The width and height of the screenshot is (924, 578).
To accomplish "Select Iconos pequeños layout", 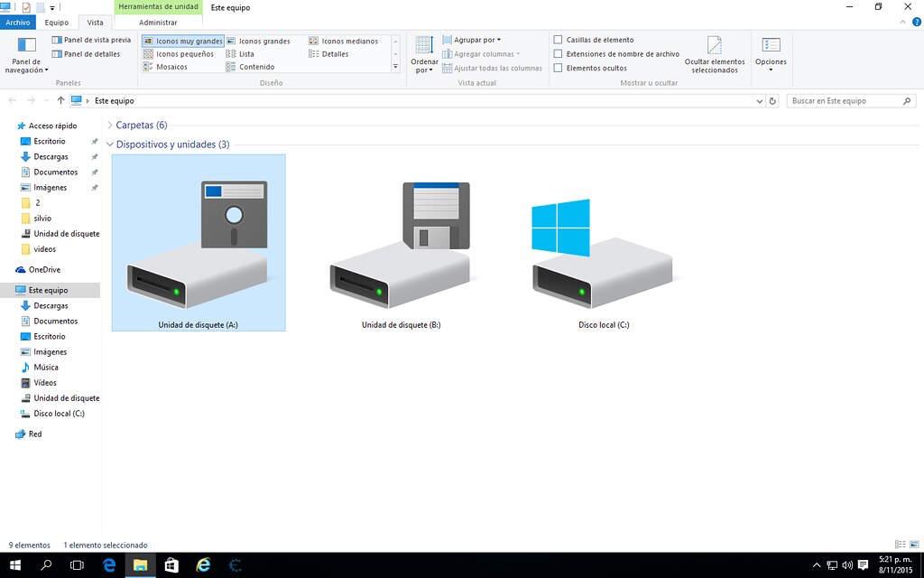I will click(x=179, y=54).
